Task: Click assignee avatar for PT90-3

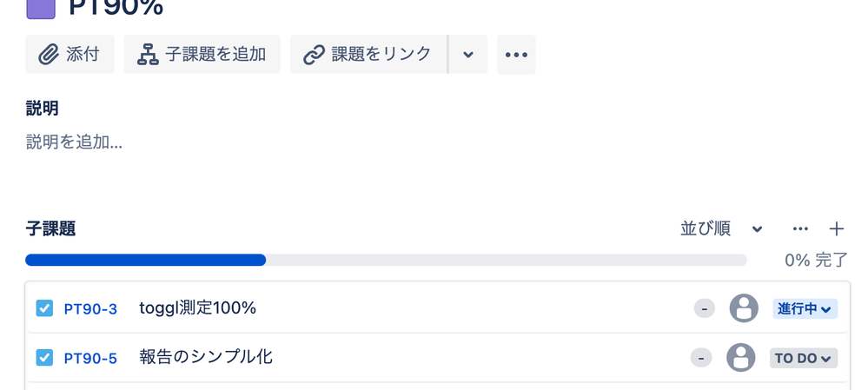Action: 744,308
